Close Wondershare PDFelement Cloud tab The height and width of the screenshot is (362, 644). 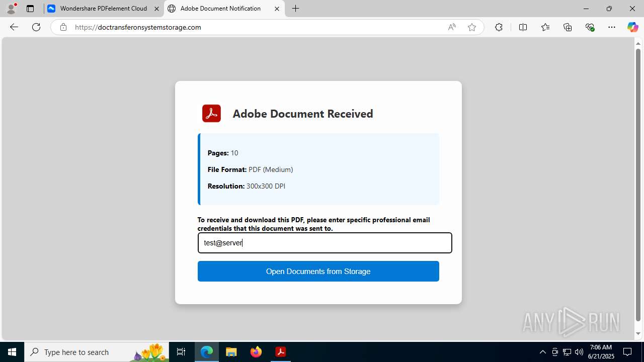[156, 9]
